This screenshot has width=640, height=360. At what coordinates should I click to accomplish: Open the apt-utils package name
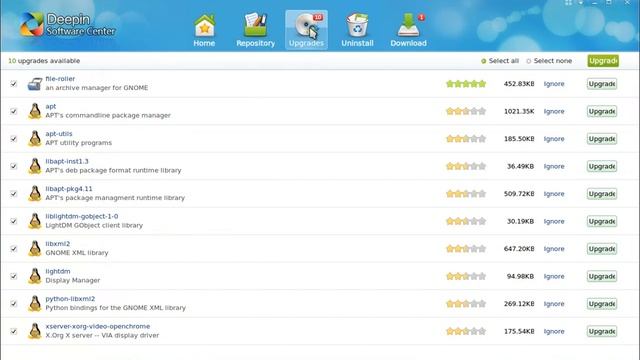pyautogui.click(x=59, y=134)
